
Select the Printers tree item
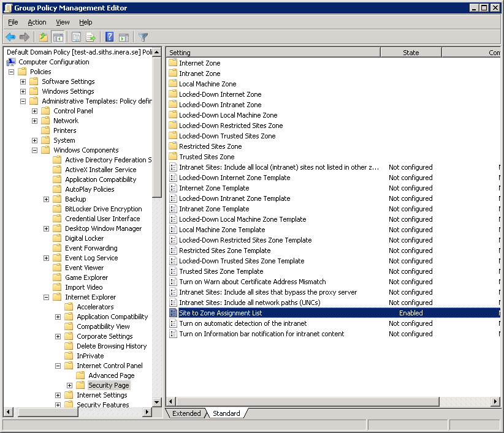click(64, 130)
